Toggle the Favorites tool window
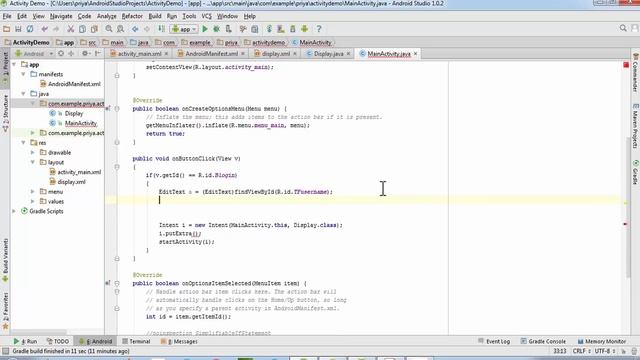640x360 pixels. (5, 311)
